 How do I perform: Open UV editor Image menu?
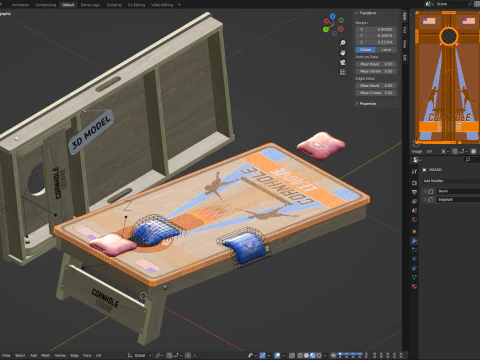click(x=417, y=151)
